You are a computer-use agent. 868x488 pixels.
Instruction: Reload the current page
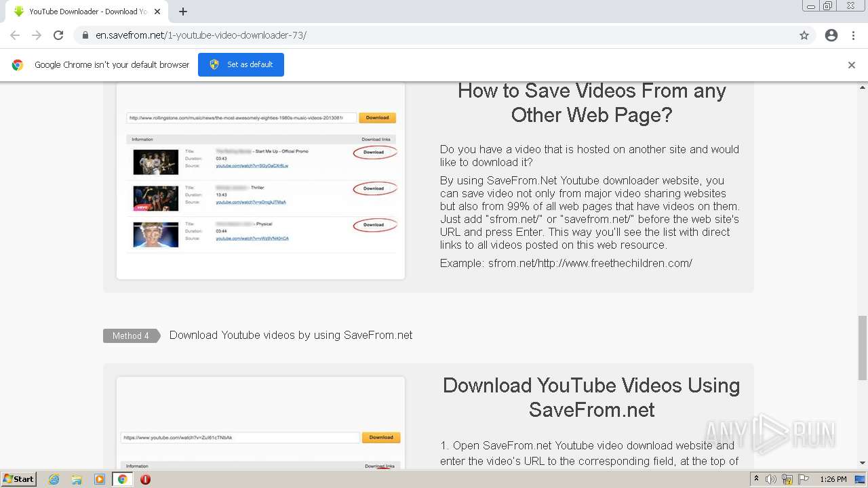[58, 35]
